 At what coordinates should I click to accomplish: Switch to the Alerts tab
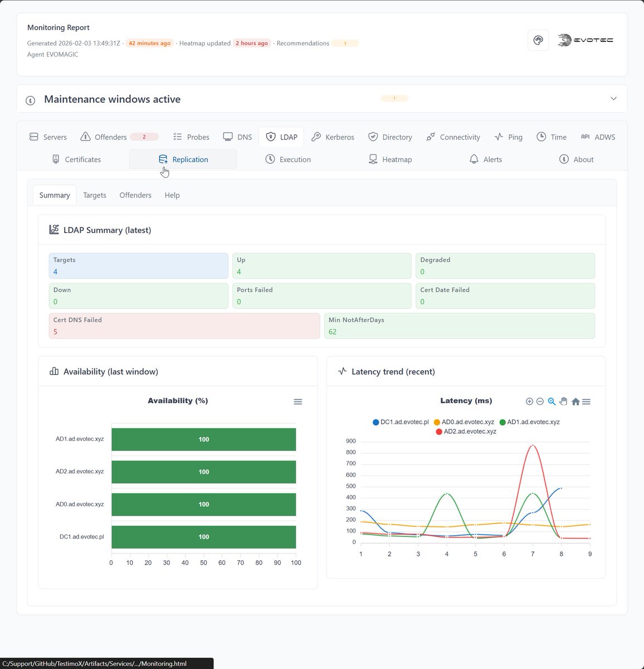485,159
